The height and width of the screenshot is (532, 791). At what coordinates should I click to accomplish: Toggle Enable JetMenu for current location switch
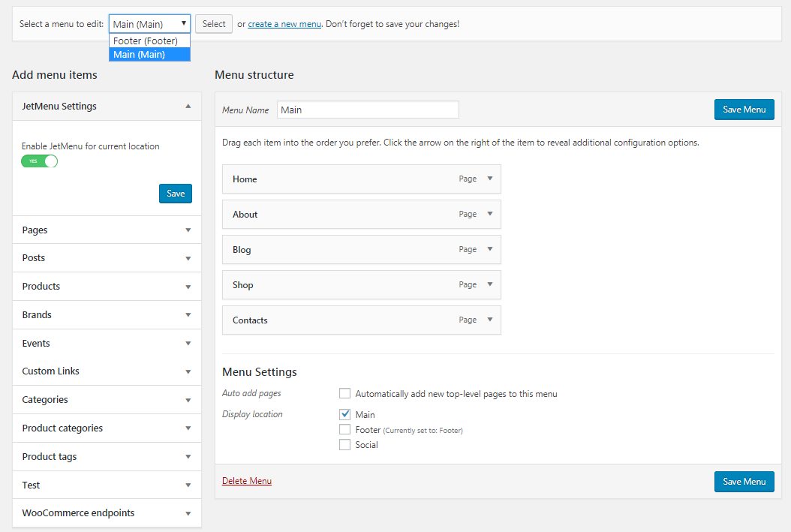coord(40,161)
